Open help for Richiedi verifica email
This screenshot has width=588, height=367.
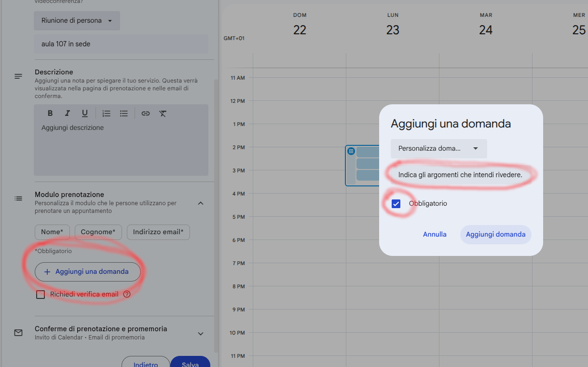point(127,294)
